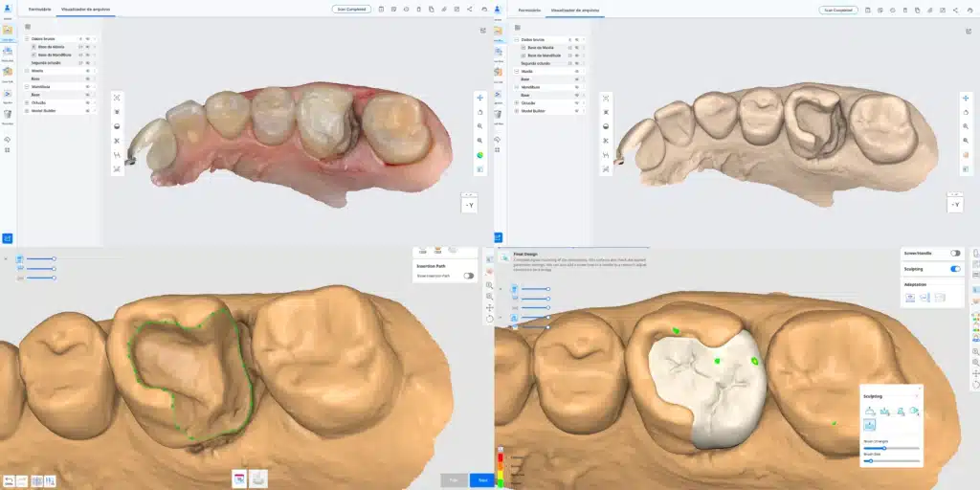Toggle Show Insertion Path switch
The image size is (980, 490).
(x=468, y=276)
